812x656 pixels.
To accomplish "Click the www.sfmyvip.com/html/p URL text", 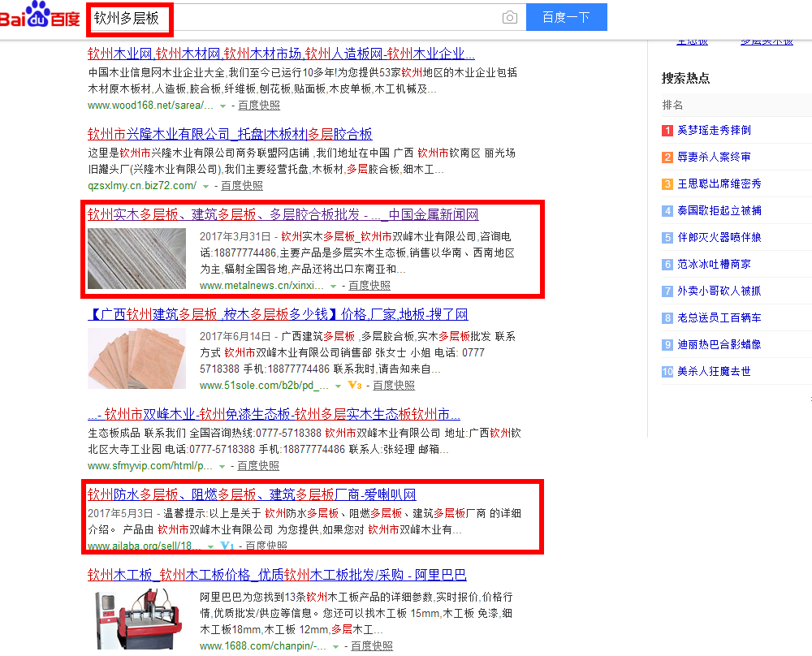I will [x=150, y=465].
